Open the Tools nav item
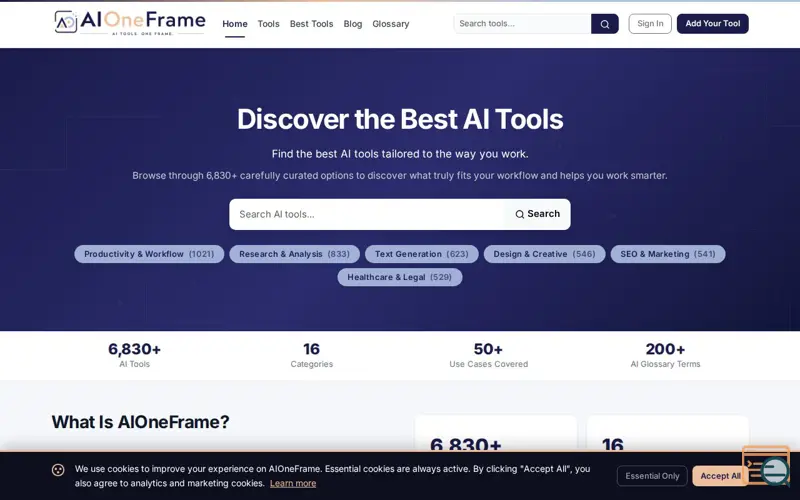Image resolution: width=800 pixels, height=500 pixels. (x=268, y=24)
